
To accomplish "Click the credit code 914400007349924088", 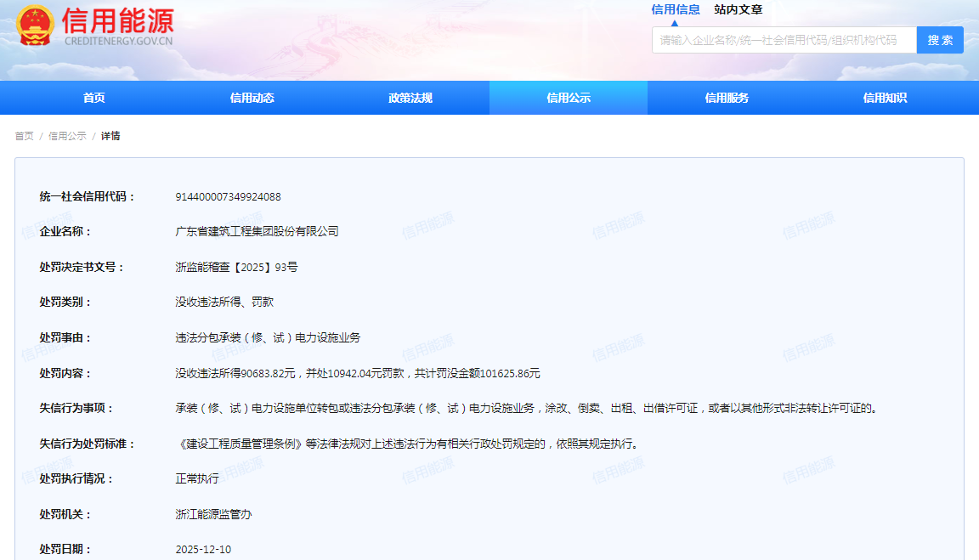I will (x=228, y=197).
